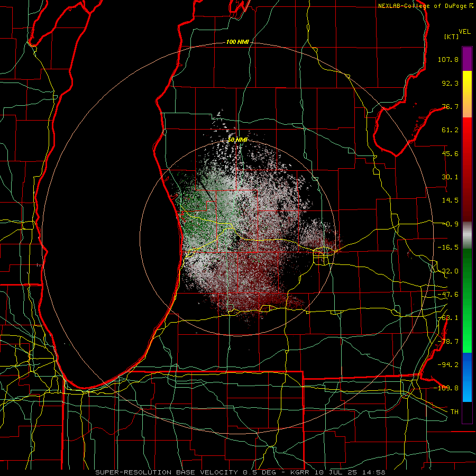This screenshot has height=476, width=476.
Task: Pick the blue segment of the velocity scale
Action: pos(467,377)
